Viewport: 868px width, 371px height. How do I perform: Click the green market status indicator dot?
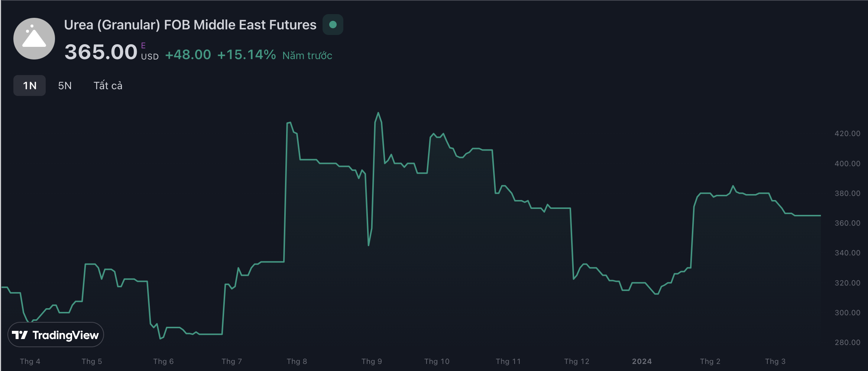pos(333,25)
